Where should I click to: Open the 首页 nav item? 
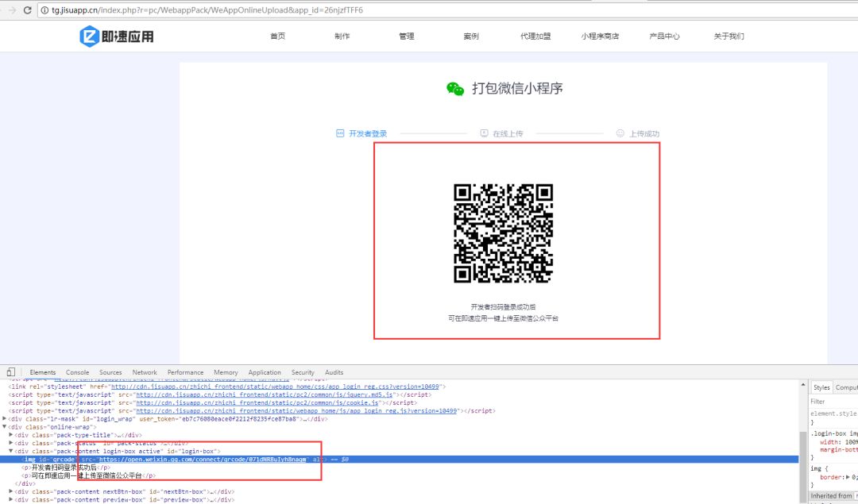278,36
